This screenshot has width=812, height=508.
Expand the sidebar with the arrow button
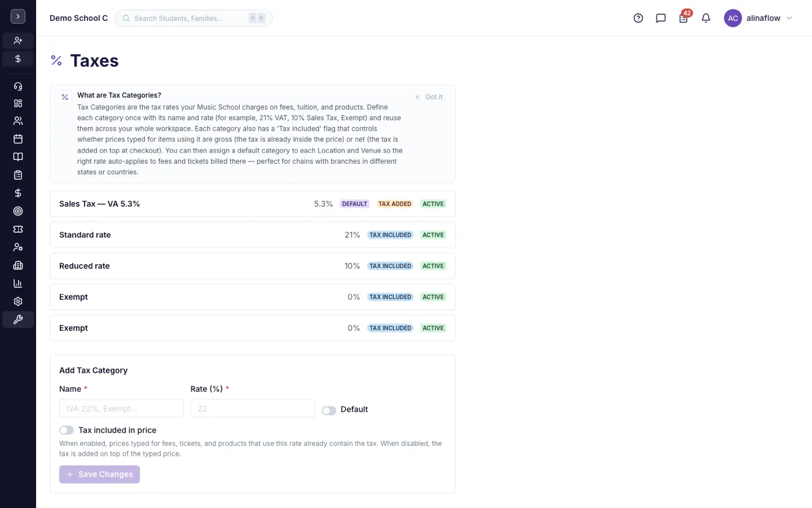(18, 16)
